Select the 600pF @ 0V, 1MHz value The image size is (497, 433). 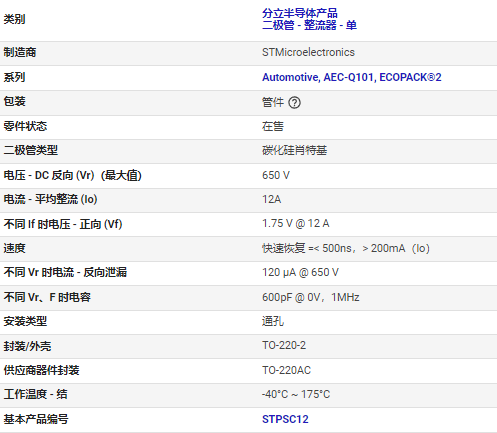[311, 297]
